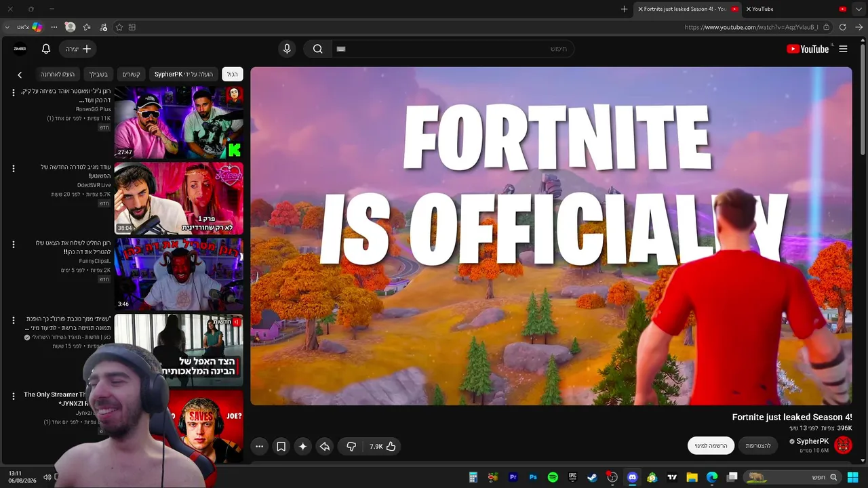
Task: Open a new browser tab
Action: coord(624,9)
